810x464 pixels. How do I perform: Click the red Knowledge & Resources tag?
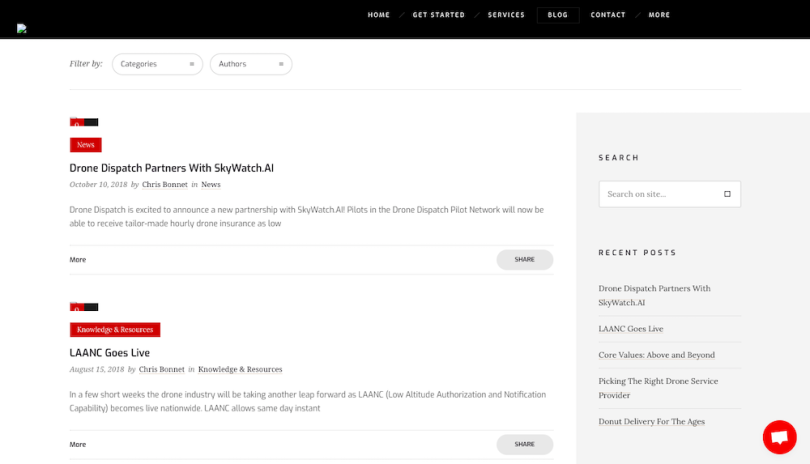tap(115, 330)
